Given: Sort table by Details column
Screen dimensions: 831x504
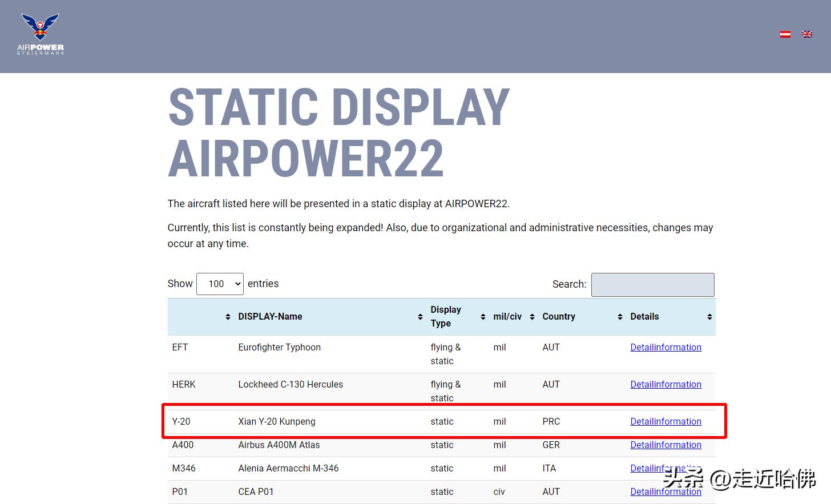Looking at the screenshot, I should [644, 317].
